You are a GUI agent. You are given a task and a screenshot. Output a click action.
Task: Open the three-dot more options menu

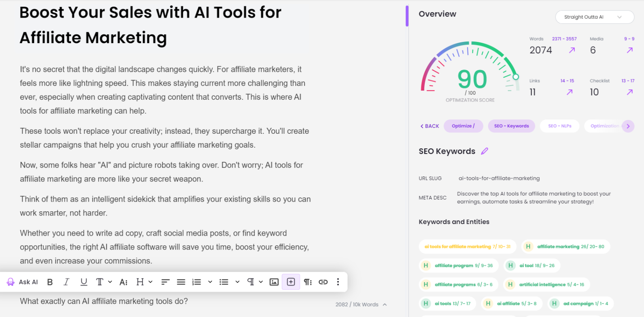(x=338, y=282)
